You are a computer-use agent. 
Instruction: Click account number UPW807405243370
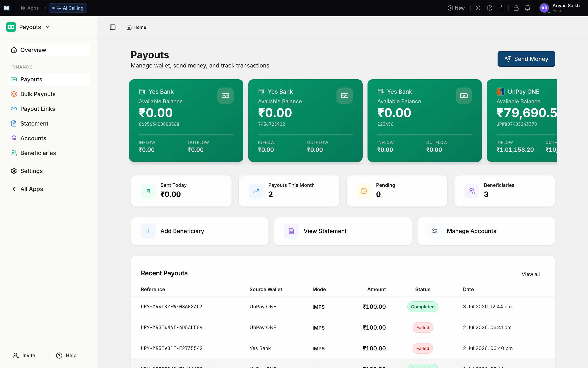click(x=517, y=124)
